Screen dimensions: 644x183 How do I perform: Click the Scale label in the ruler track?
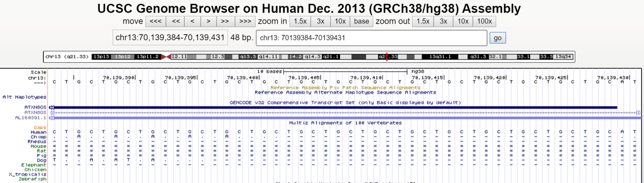pos(38,72)
